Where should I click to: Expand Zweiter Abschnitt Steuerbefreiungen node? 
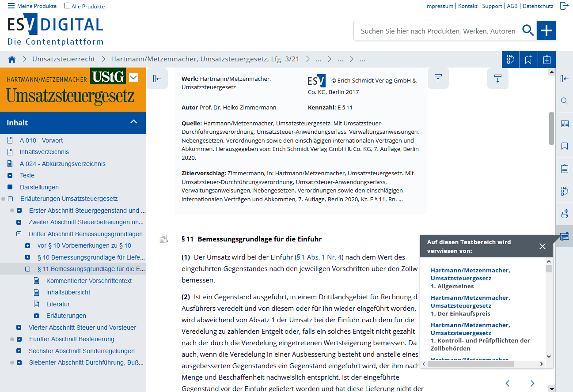click(x=19, y=222)
